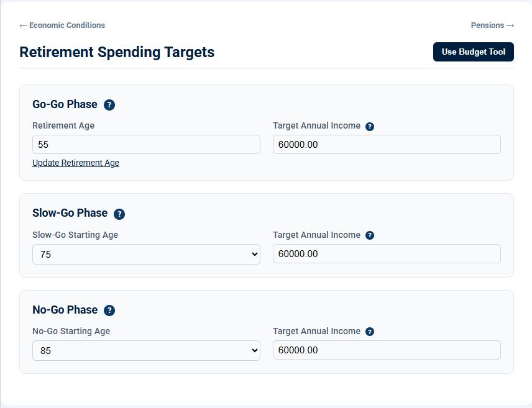Click the chevron arrow on the 75 dropdown
The image size is (532, 408).
pyautogui.click(x=254, y=255)
